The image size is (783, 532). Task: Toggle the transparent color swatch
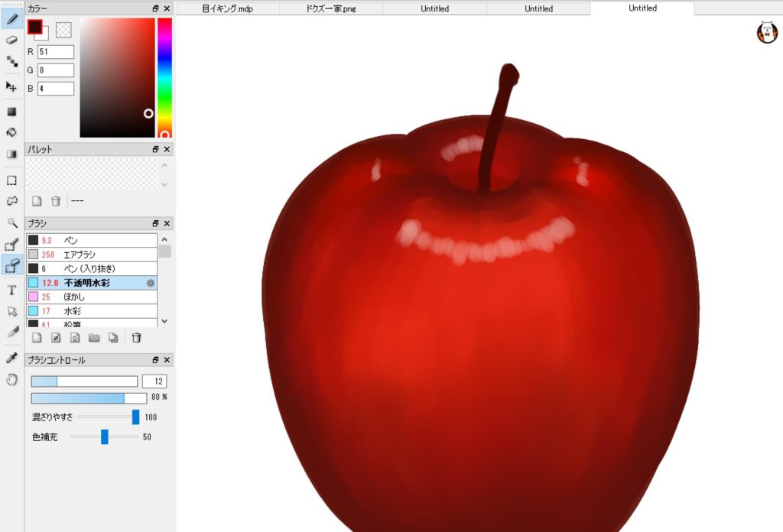pyautogui.click(x=64, y=30)
